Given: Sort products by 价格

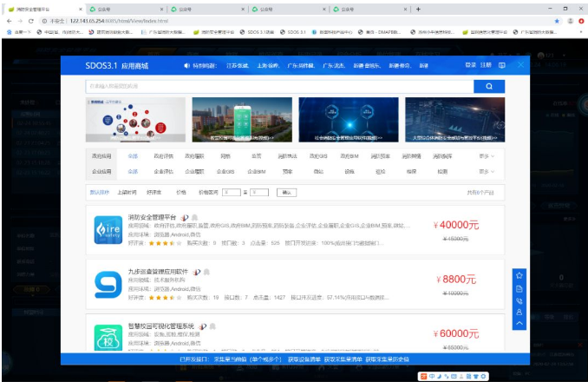Looking at the screenshot, I should tap(181, 192).
